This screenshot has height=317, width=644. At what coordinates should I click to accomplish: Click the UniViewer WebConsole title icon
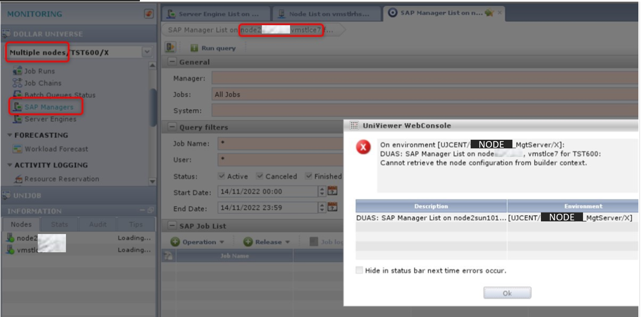(354, 125)
